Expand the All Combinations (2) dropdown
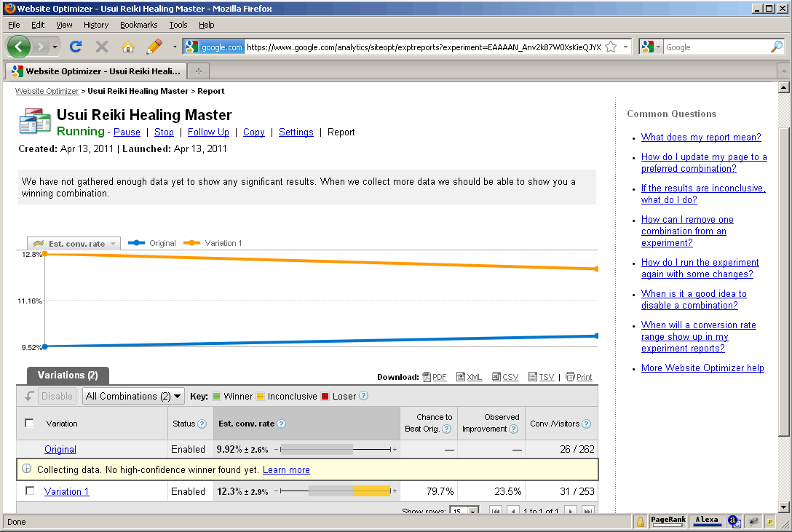The width and height of the screenshot is (792, 532). 134,396
